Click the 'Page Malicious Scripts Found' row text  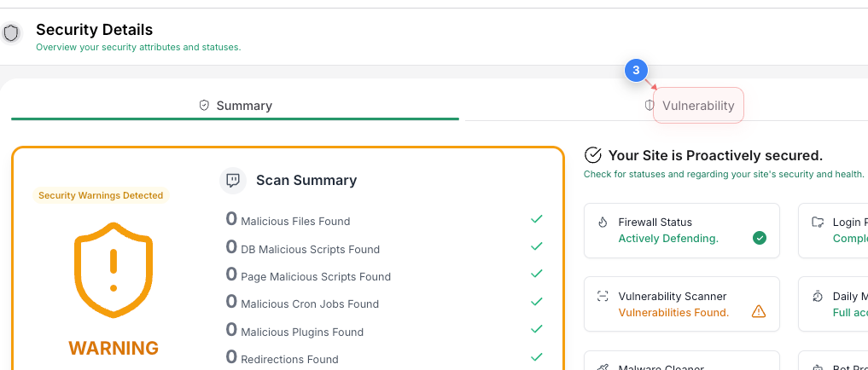pyautogui.click(x=316, y=276)
